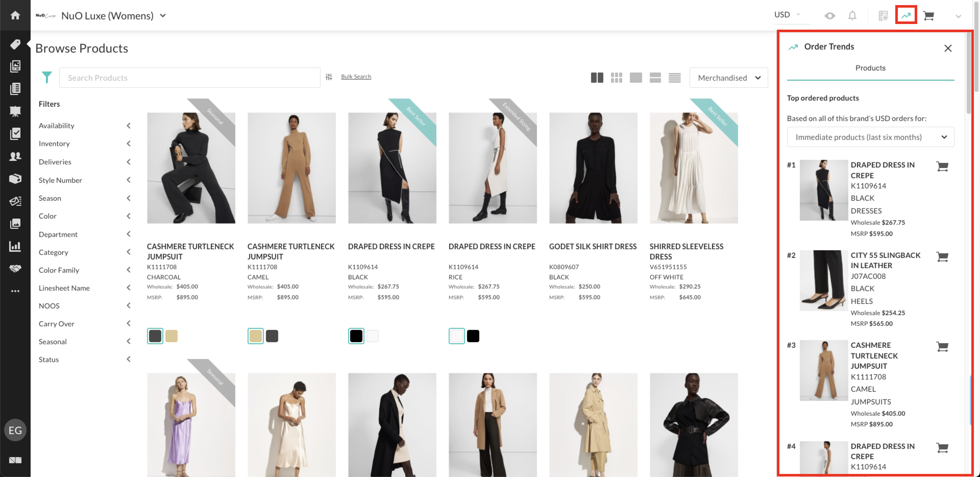Open the shopping cart in header
Image resolution: width=980 pixels, height=477 pixels.
pyautogui.click(x=929, y=16)
